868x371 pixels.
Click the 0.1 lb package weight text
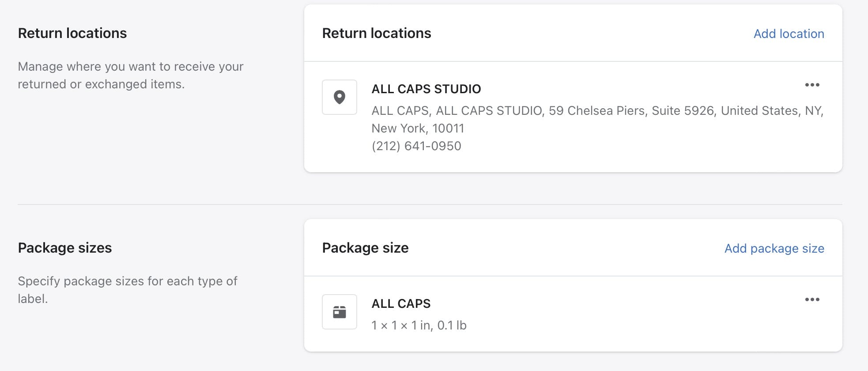coord(452,326)
